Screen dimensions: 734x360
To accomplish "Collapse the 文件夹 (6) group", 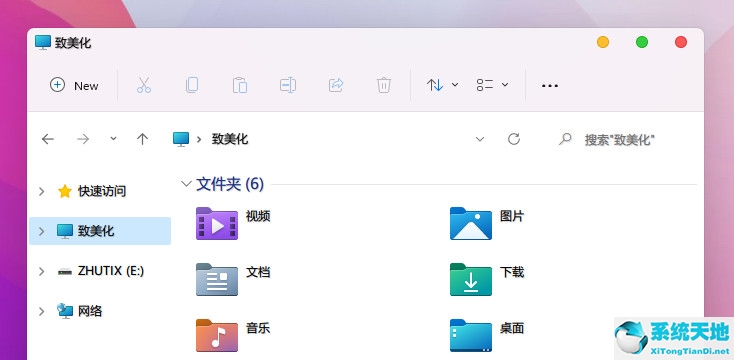I will click(186, 184).
